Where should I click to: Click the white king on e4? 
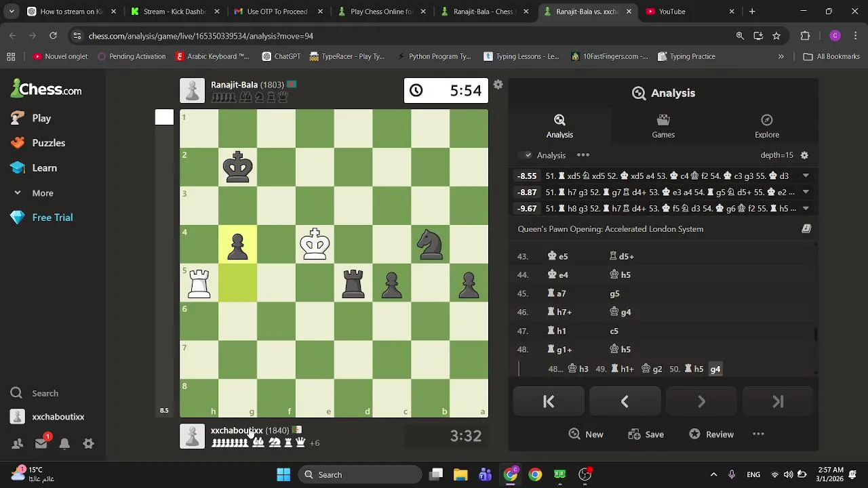point(315,244)
